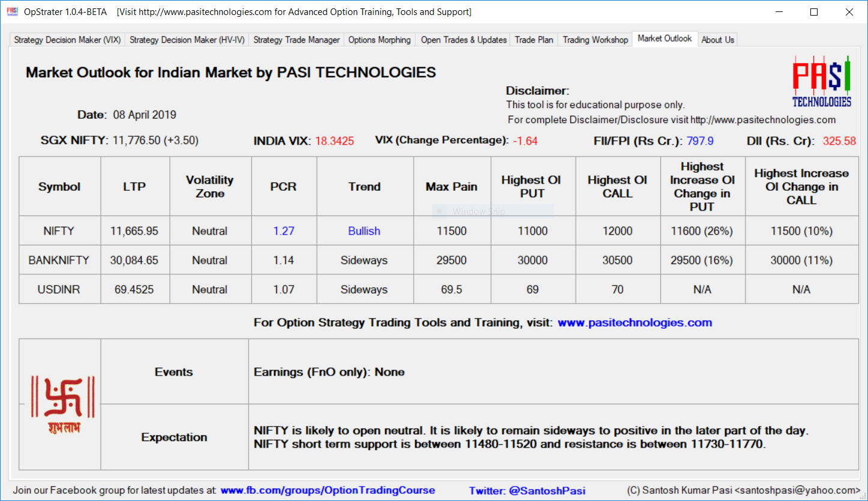Screen dimensions: 868x501
Task: Click the PASI Technologies logo
Action: point(822,82)
